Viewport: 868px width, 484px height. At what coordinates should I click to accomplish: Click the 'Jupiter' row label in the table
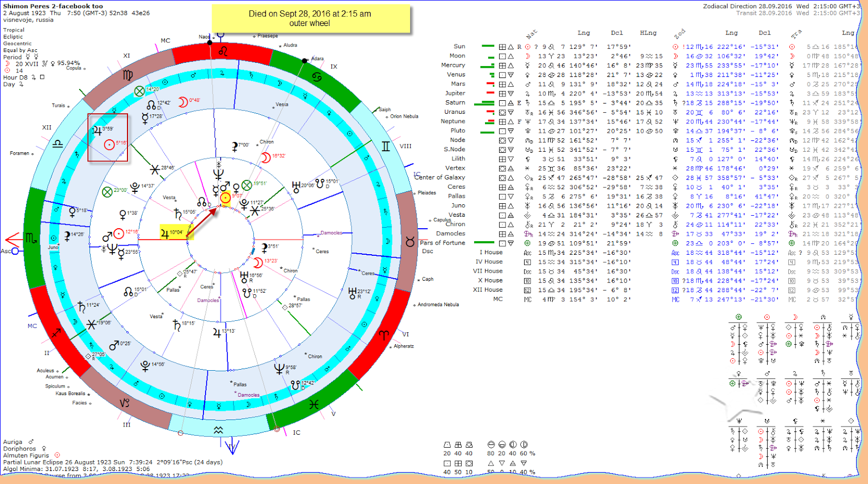point(455,93)
